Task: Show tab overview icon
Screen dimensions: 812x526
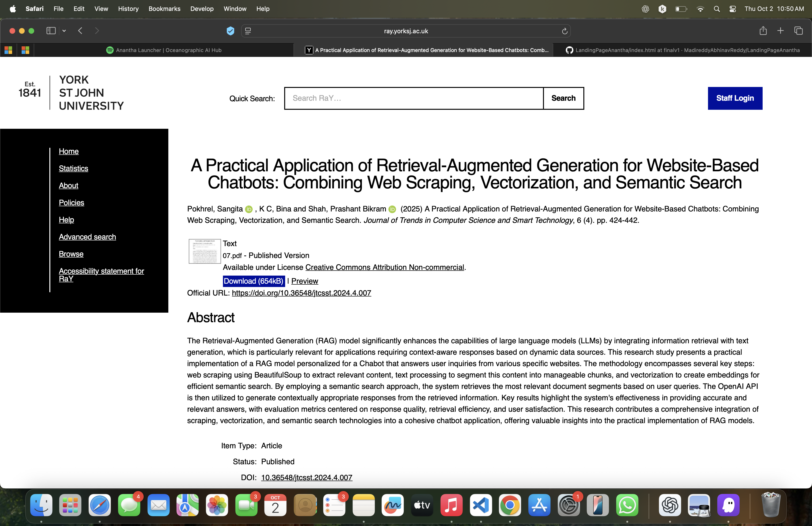Action: pos(798,31)
